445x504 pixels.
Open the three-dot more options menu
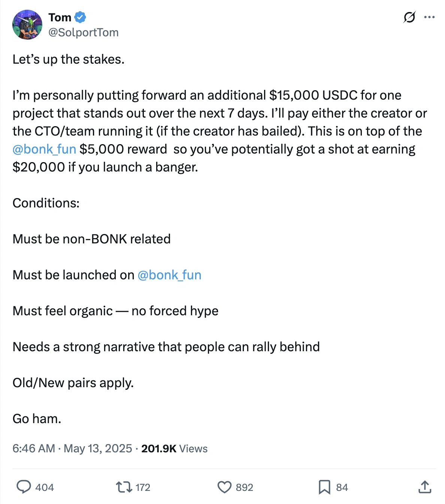pos(429,17)
